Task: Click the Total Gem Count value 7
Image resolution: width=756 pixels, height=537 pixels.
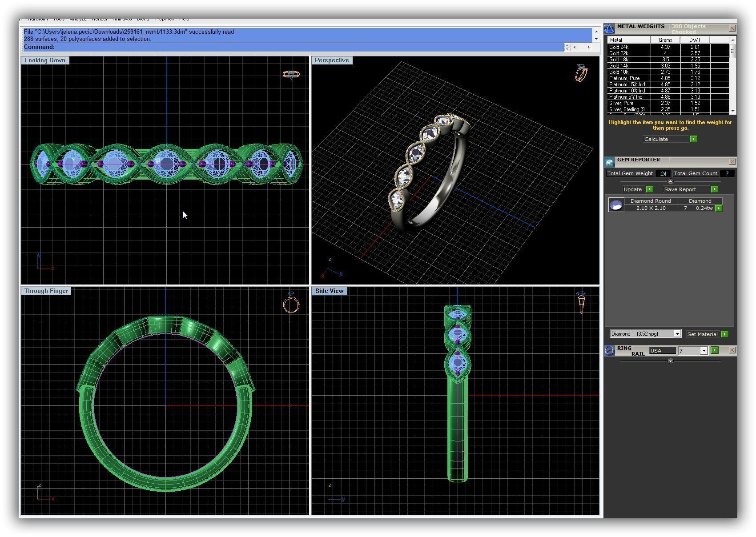Action: [x=727, y=174]
